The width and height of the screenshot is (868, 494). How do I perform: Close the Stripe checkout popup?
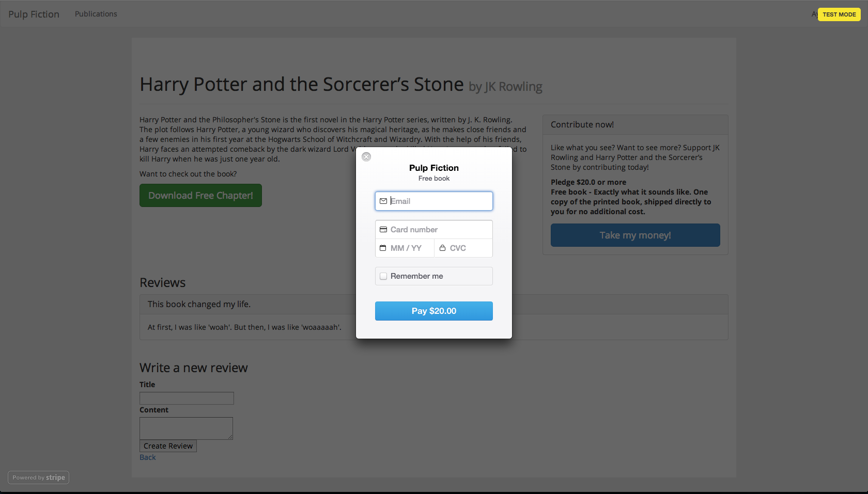pyautogui.click(x=366, y=157)
